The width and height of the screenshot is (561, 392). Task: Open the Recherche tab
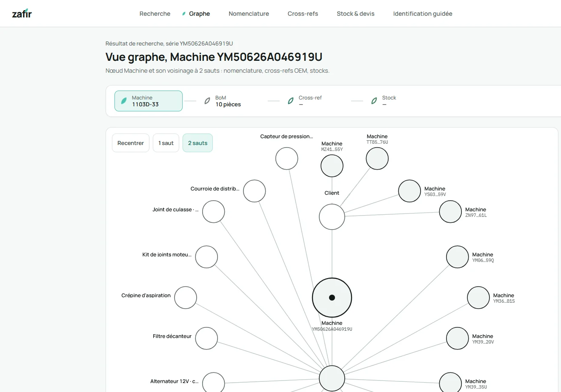click(x=155, y=14)
